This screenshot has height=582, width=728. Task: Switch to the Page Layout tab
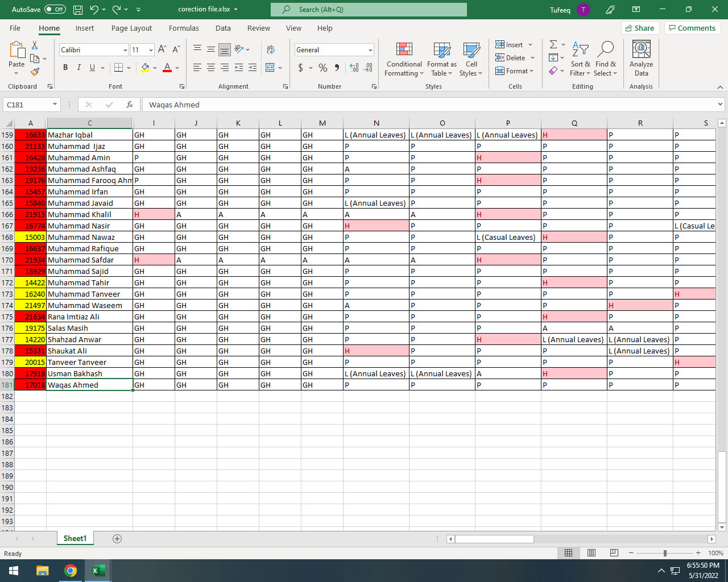pos(131,28)
